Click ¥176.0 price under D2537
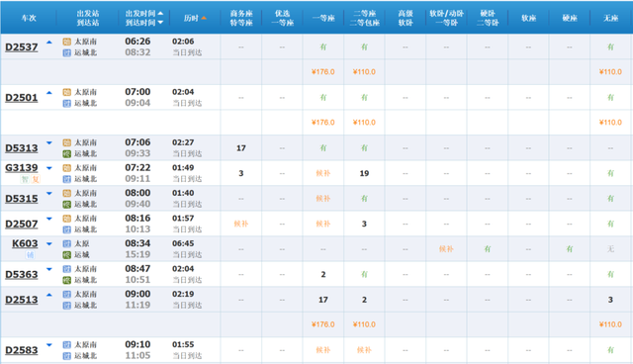Viewport: 633px width, 364px height. pyautogui.click(x=323, y=72)
